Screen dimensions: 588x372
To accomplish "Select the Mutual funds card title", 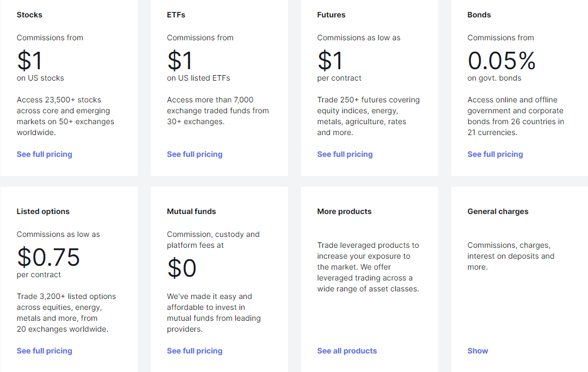I will pyautogui.click(x=191, y=211).
